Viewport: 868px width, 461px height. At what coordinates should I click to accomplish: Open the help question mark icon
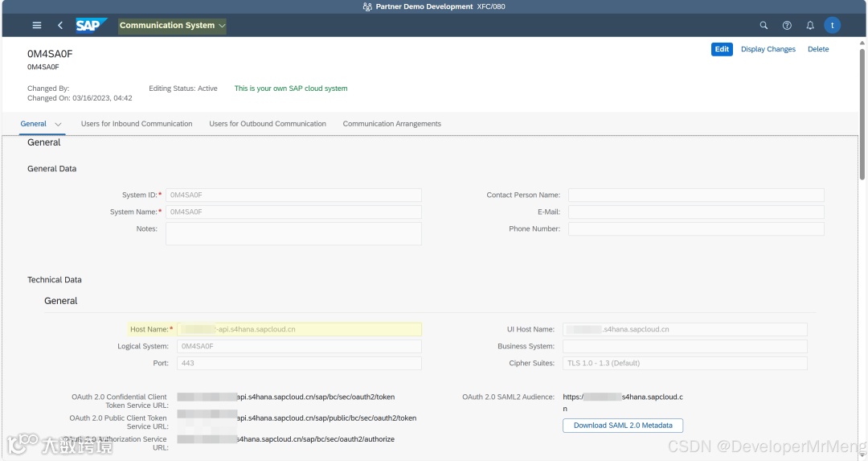[787, 26]
